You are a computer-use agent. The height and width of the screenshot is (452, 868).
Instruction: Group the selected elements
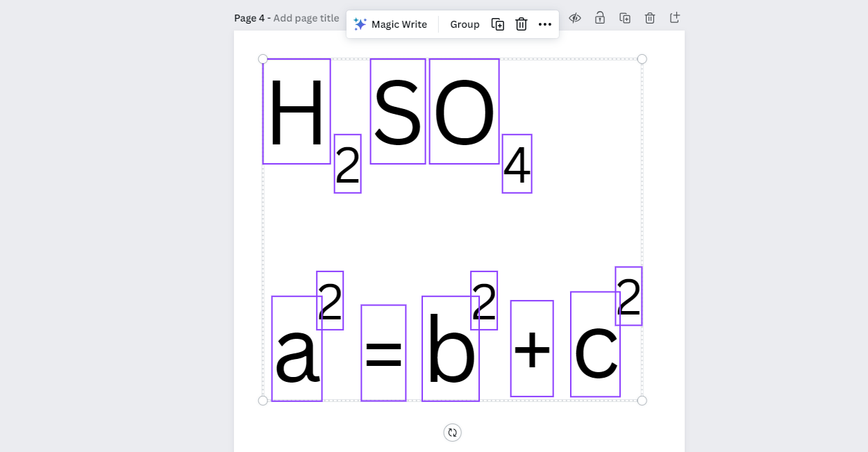click(465, 24)
